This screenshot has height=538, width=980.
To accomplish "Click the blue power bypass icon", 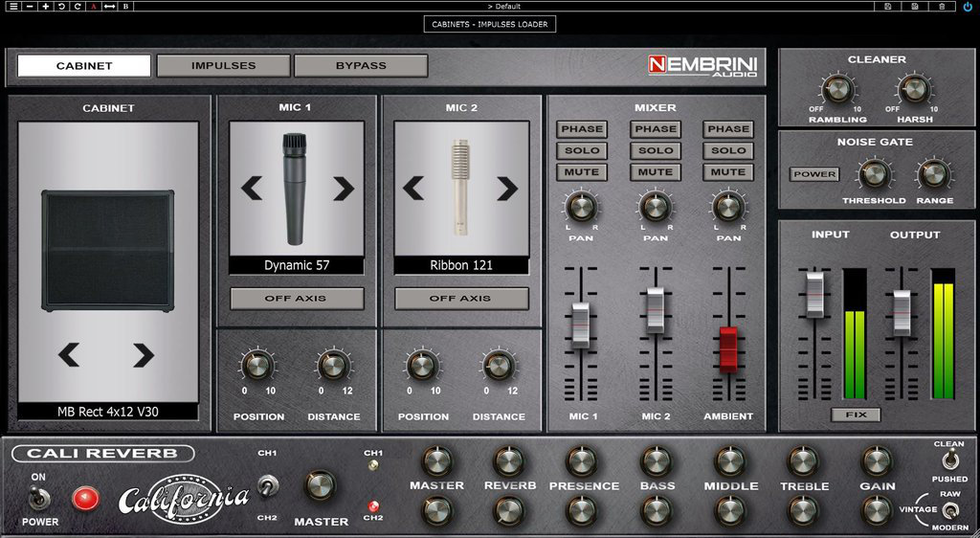I will [969, 7].
